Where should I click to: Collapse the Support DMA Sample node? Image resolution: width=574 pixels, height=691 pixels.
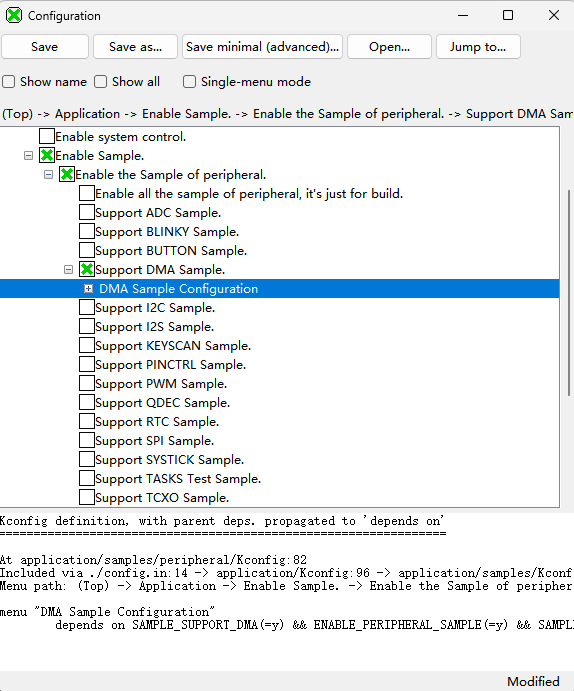(68, 269)
